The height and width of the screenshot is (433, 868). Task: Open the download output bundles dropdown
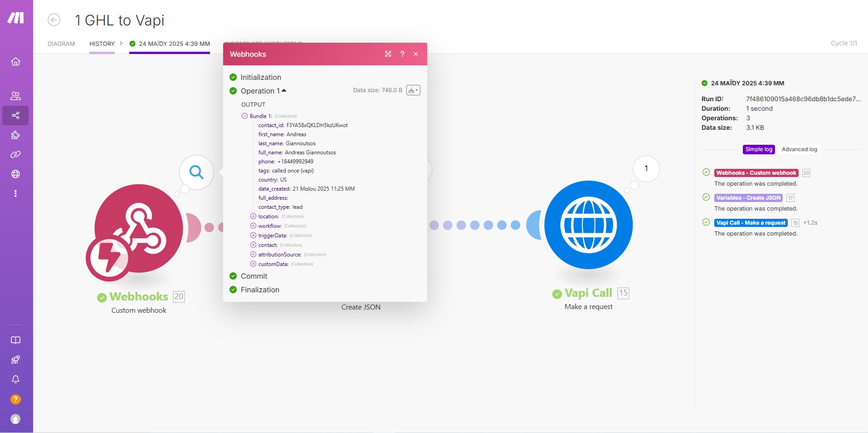click(x=413, y=90)
